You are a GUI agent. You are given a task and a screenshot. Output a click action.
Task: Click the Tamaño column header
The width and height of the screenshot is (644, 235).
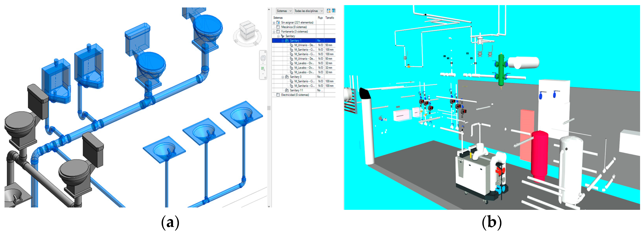pos(330,18)
